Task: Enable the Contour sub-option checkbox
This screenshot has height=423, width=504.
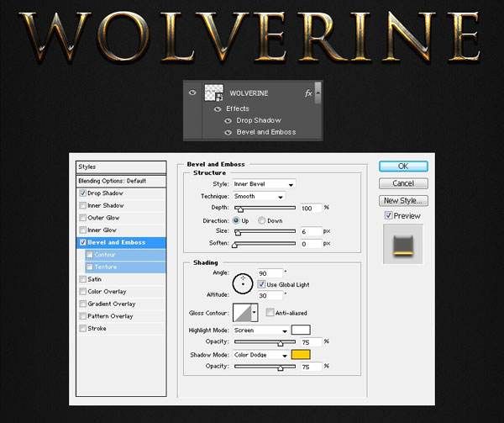Action: click(90, 255)
